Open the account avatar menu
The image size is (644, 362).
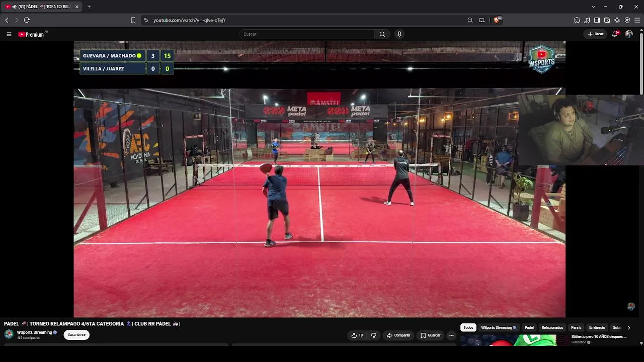[x=629, y=34]
